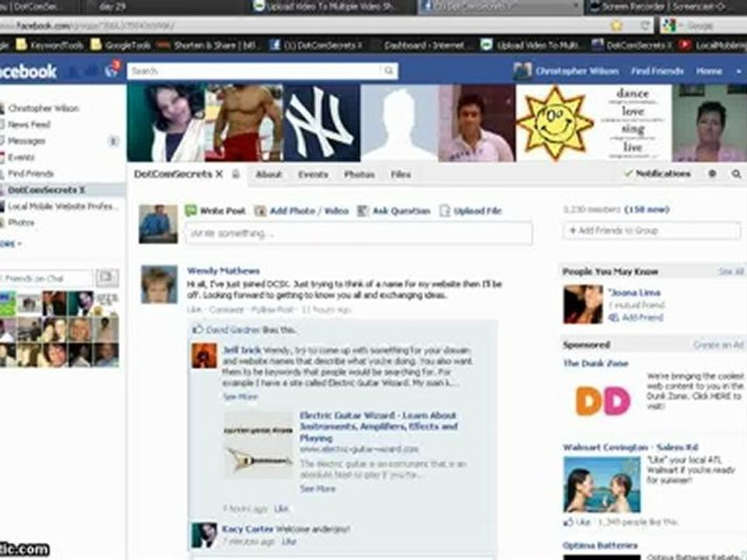Open Walmart Covington ad title
The image size is (747, 560).
[x=630, y=447]
